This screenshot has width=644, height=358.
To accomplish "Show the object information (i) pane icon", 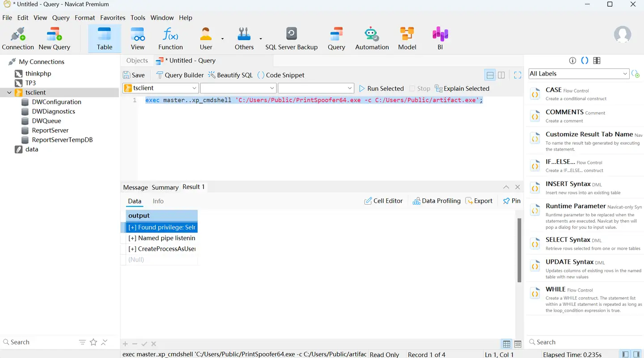I will (x=572, y=61).
